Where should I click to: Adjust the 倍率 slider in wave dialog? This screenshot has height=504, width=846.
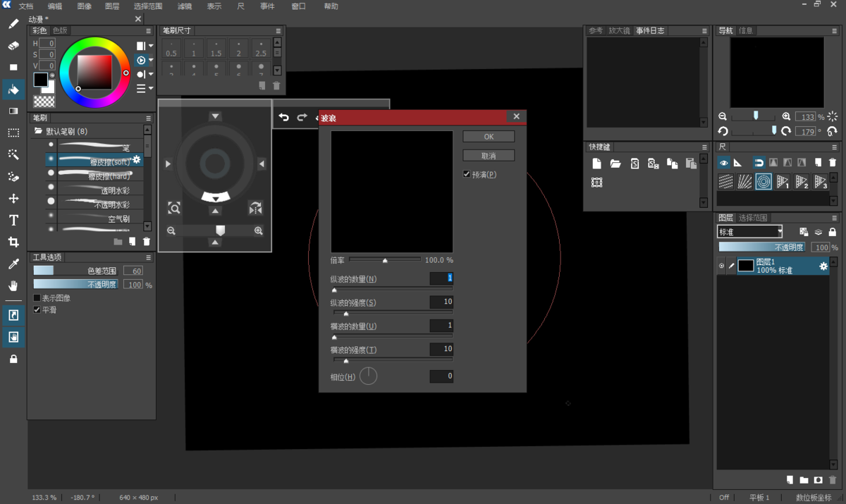[385, 260]
